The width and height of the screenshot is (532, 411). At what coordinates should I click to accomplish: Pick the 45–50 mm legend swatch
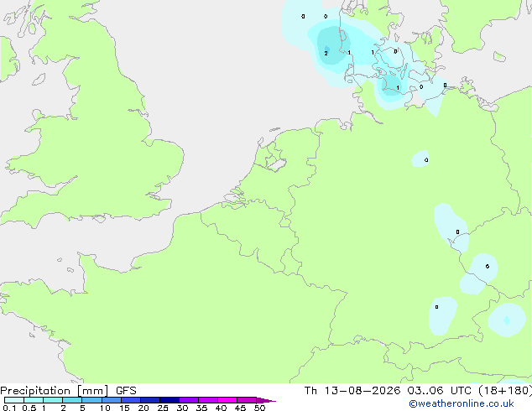coord(247,400)
